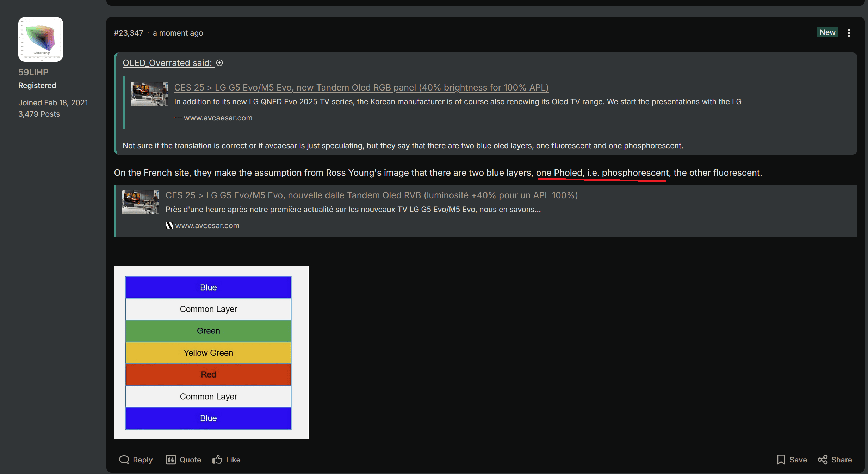Click 'Not sure if the translation is correct' text
This screenshot has height=474, width=868.
pyautogui.click(x=403, y=146)
